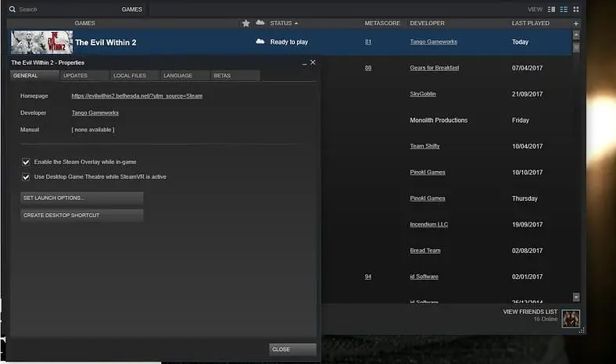This screenshot has height=364, width=616.
Task: Toggle Use Desktop Game Theatre checkbox
Action: tap(26, 177)
